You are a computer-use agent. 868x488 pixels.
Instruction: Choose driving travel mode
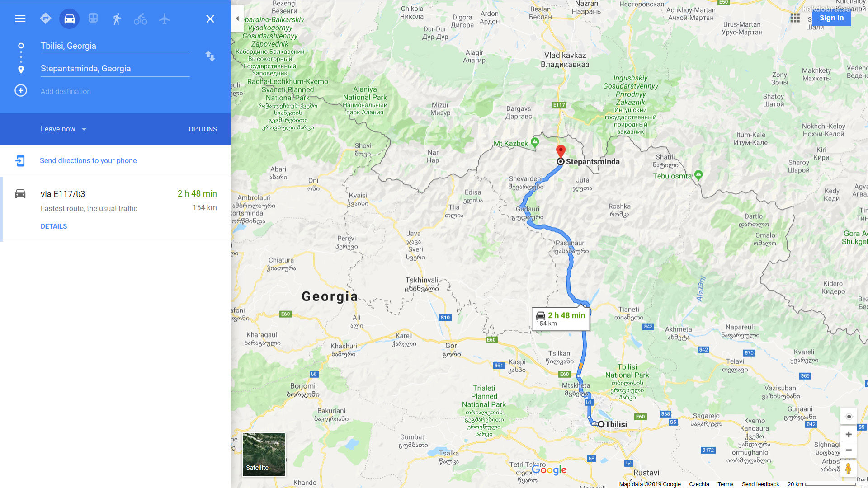coord(69,19)
